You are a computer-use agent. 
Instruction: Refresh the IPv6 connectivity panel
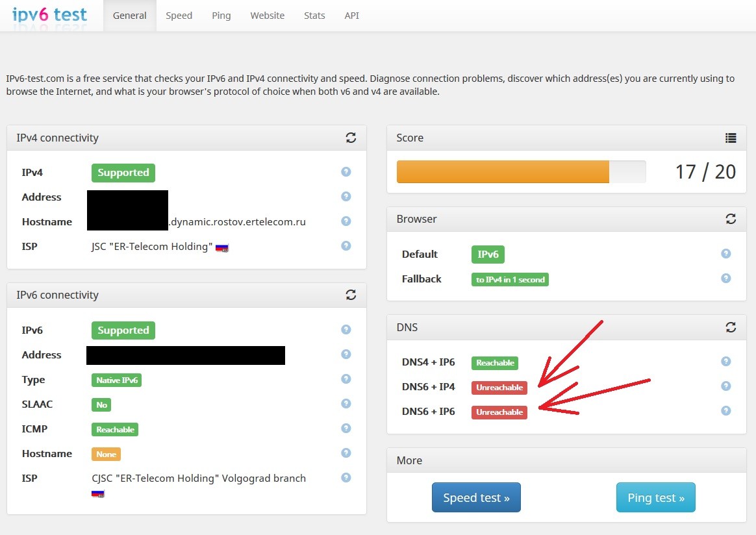(x=351, y=295)
